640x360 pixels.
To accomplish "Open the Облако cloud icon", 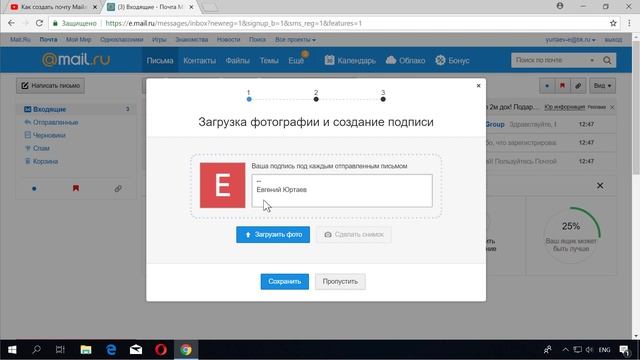I will 391,60.
